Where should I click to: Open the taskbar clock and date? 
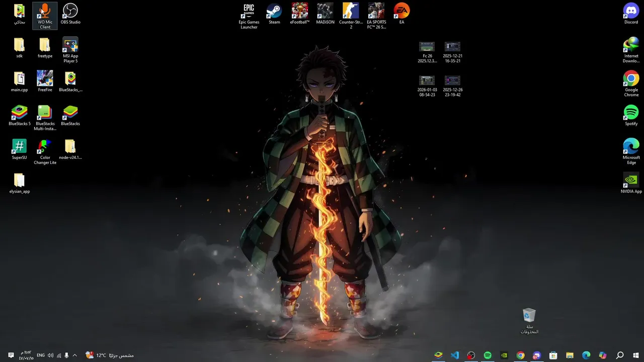tap(26, 355)
